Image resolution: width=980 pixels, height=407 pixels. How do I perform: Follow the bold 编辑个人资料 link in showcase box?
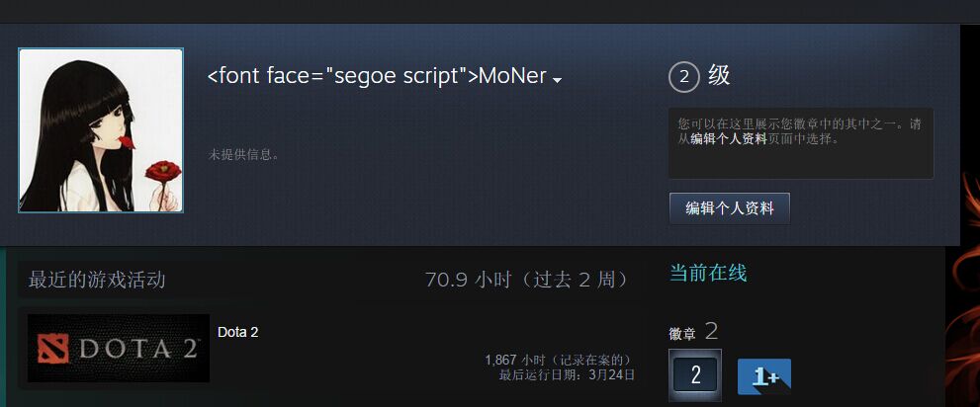pyautogui.click(x=729, y=139)
